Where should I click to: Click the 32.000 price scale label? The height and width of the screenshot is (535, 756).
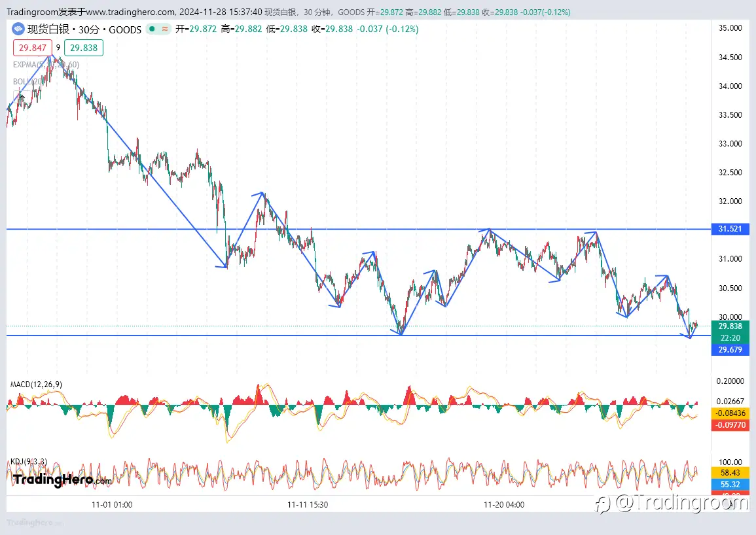(x=730, y=201)
